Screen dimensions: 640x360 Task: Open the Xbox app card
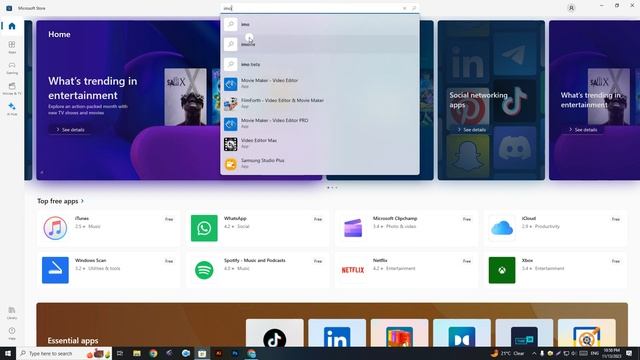pos(555,270)
